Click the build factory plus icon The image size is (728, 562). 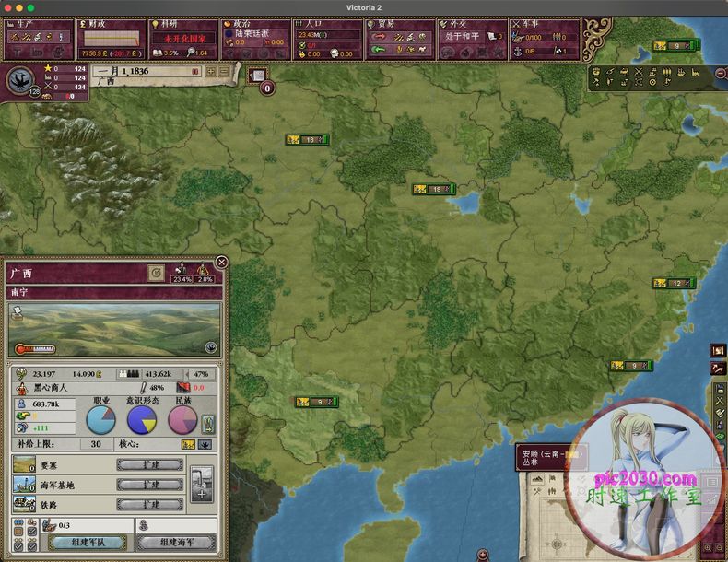[x=202, y=485]
